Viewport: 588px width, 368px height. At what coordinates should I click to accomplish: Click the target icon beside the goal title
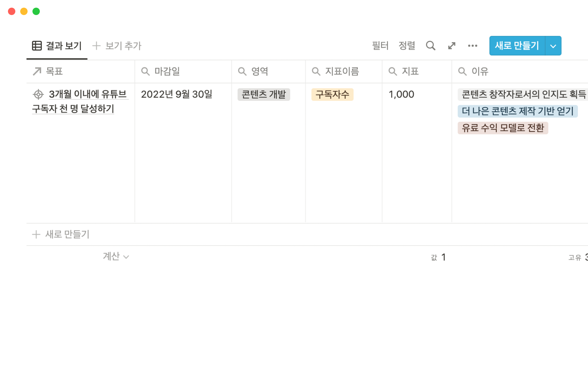pyautogui.click(x=38, y=94)
